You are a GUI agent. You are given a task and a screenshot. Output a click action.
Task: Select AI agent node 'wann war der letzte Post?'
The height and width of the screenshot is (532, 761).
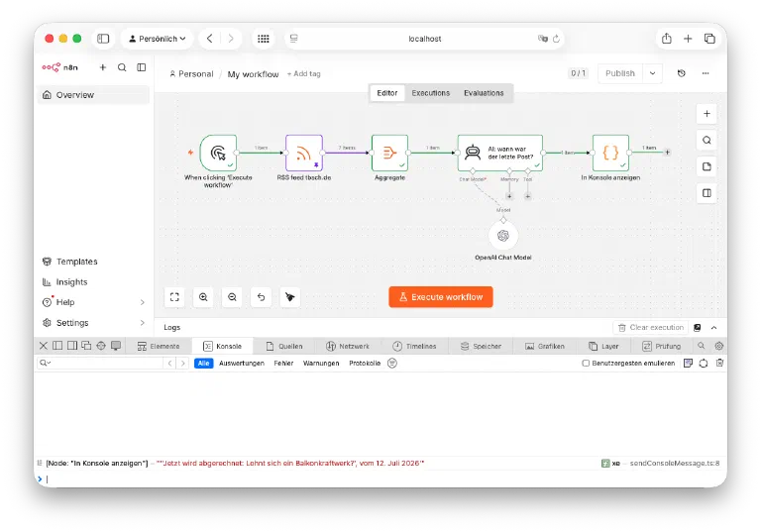pyautogui.click(x=499, y=153)
